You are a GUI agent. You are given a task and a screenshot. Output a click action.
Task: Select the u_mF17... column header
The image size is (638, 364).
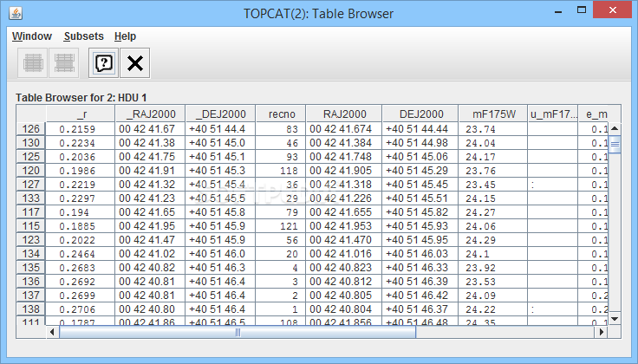(553, 114)
